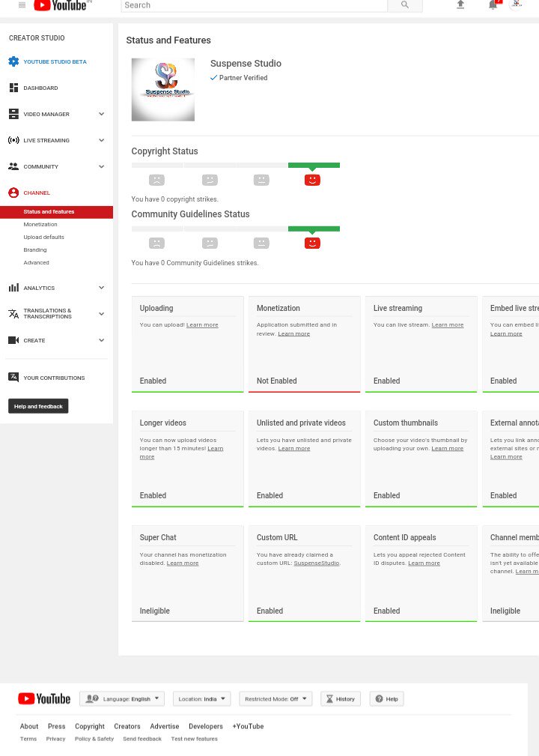The height and width of the screenshot is (756, 539).
Task: Click the Copyright footer link
Action: (x=90, y=726)
